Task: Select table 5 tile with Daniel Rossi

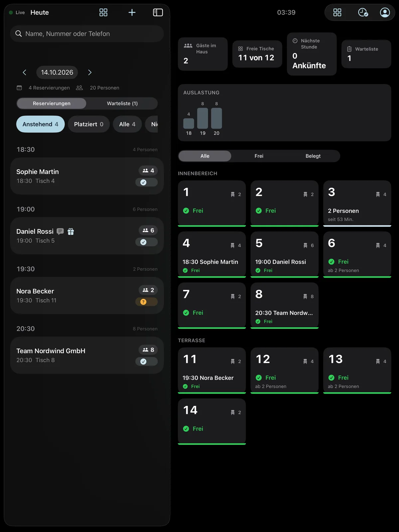Action: coord(285,255)
